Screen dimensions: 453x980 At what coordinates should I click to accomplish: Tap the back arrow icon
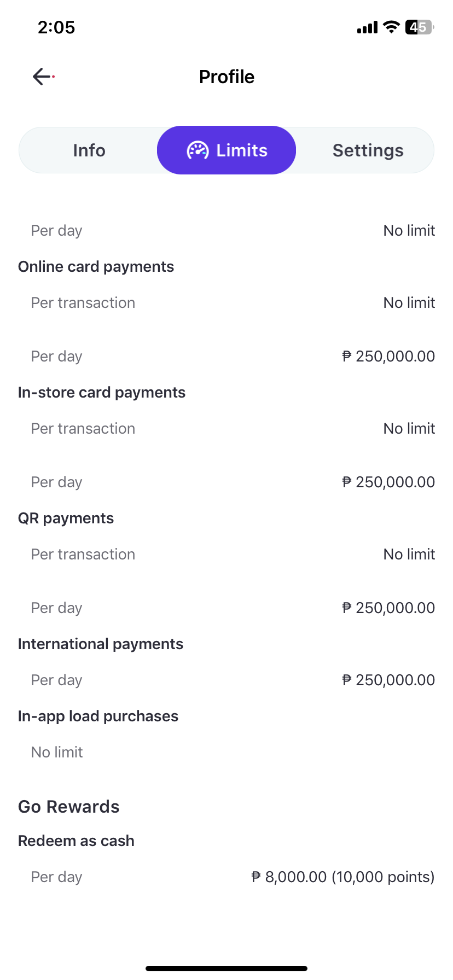(x=42, y=77)
